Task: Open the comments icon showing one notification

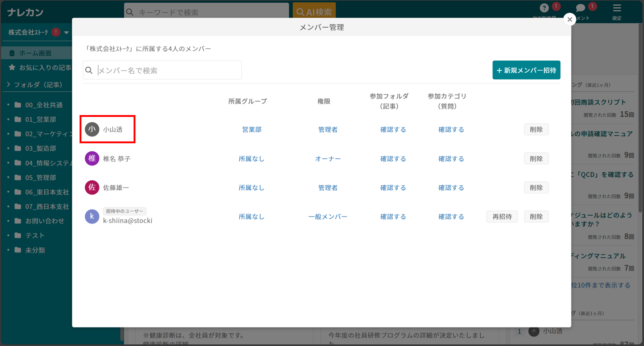Action: click(x=580, y=8)
